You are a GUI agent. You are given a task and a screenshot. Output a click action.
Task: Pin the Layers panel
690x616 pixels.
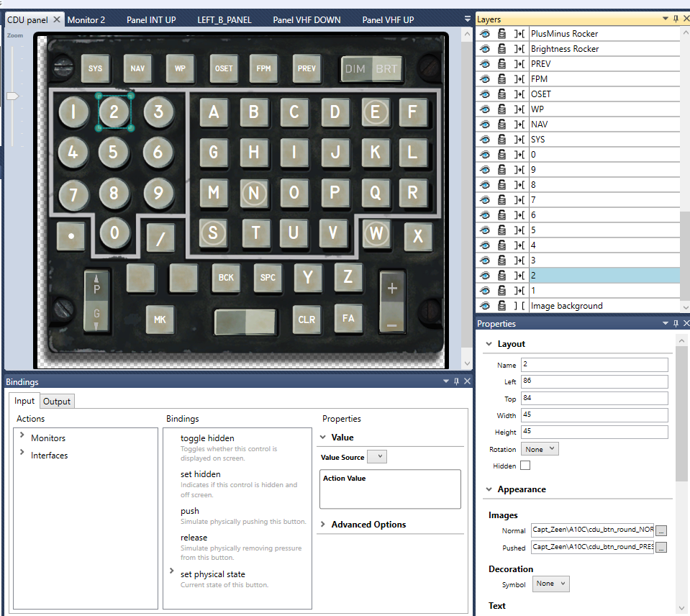pos(676,19)
